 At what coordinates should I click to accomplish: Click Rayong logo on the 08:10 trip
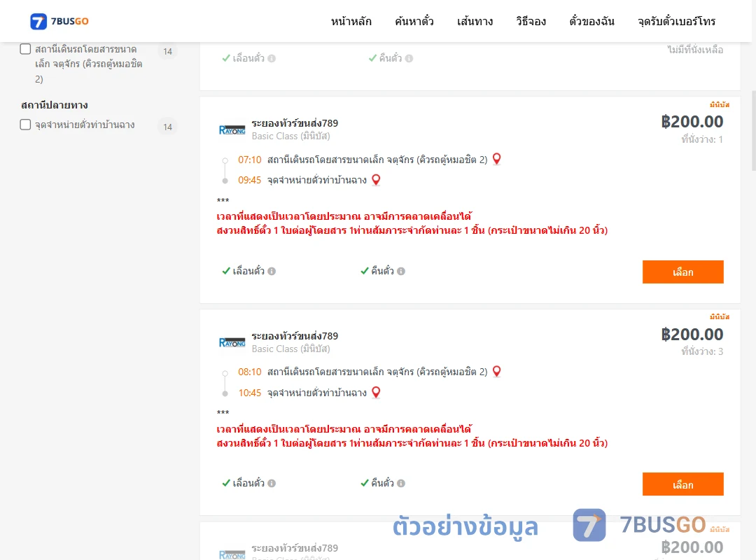pyautogui.click(x=232, y=342)
